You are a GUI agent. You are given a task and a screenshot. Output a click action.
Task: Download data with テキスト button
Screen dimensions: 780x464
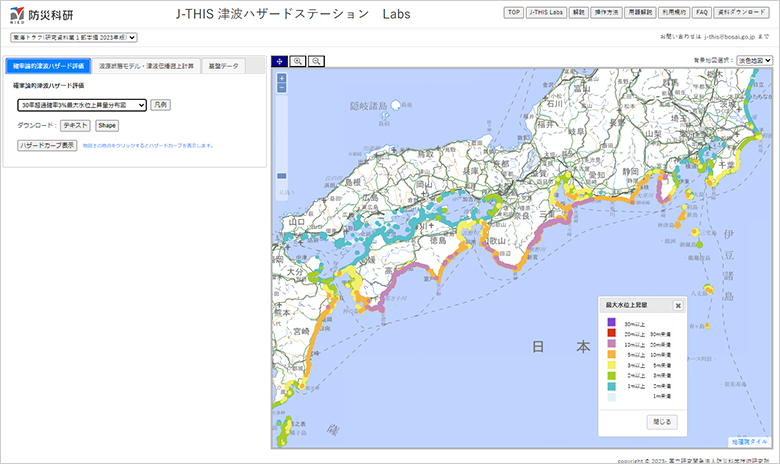75,125
